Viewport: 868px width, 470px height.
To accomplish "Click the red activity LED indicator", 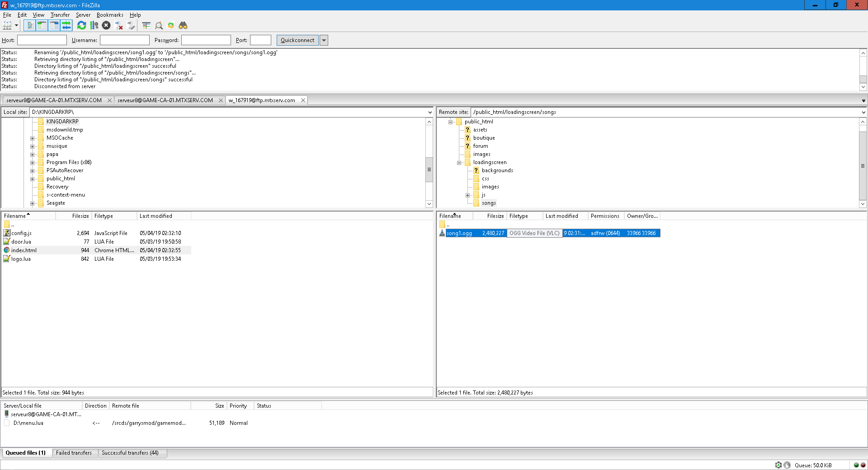I will [863, 465].
